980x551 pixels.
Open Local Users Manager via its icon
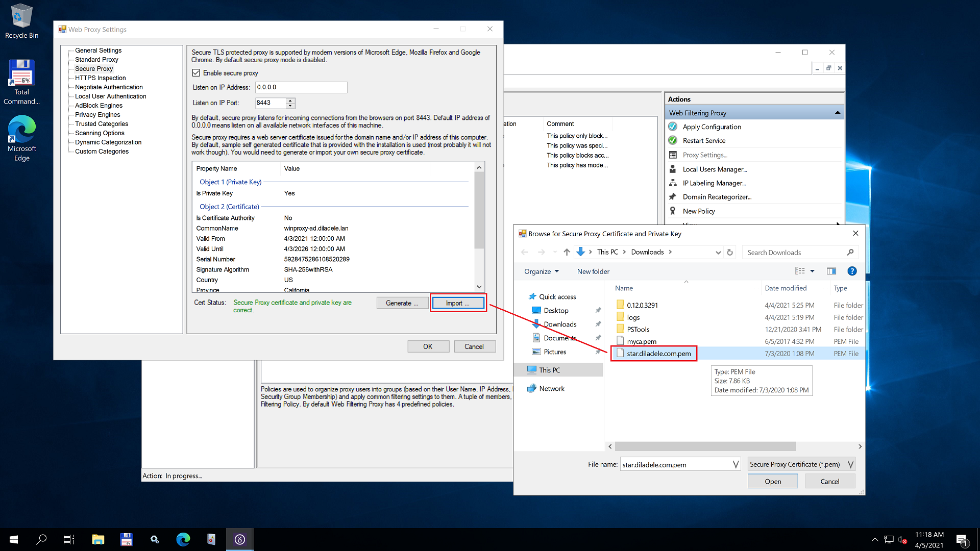tap(673, 169)
